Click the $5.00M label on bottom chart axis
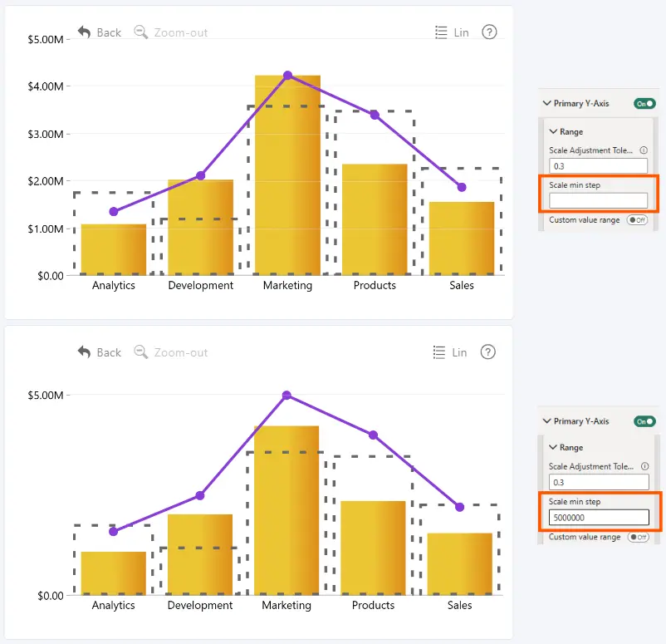 click(x=46, y=396)
